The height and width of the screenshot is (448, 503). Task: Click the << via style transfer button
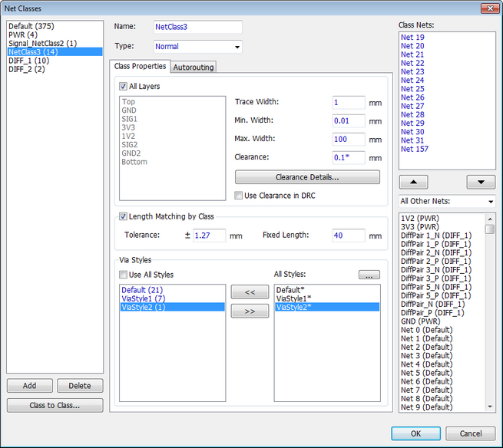250,292
